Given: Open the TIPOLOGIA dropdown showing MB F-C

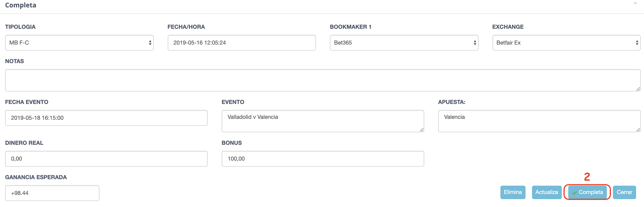Looking at the screenshot, I should coord(79,43).
